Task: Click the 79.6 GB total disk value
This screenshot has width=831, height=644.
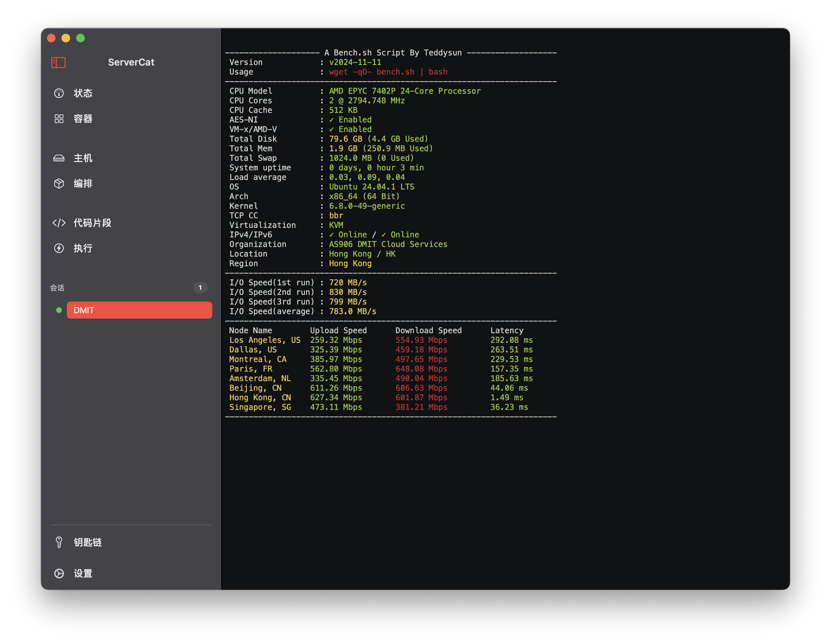Action: [x=346, y=139]
